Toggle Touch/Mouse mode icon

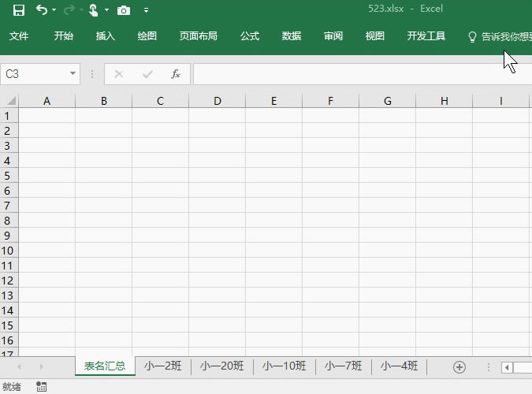[x=93, y=10]
